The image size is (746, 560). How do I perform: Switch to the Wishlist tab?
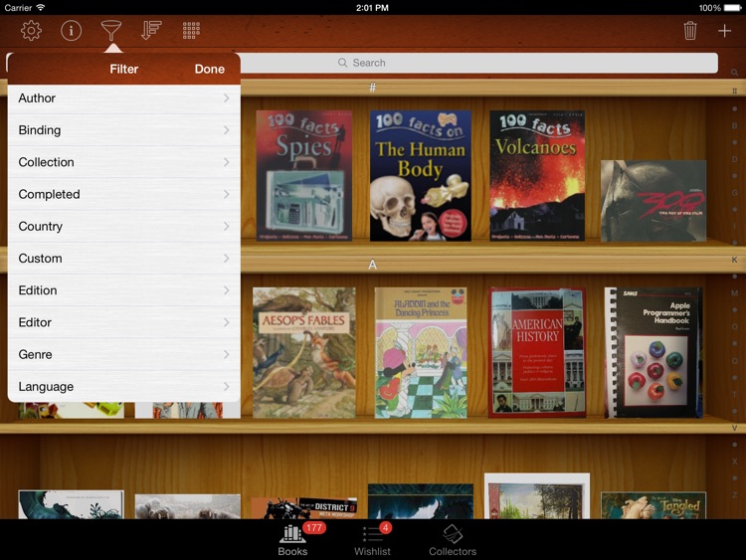coord(373,540)
